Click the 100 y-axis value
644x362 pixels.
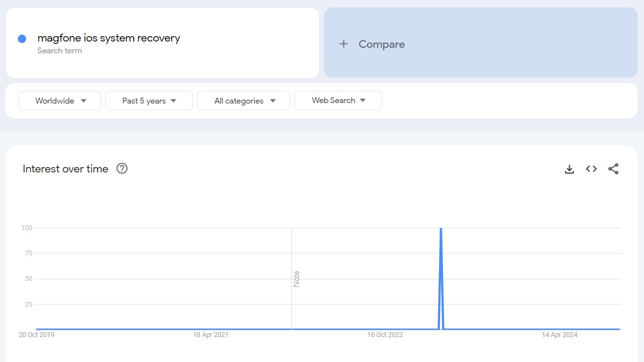(x=27, y=228)
